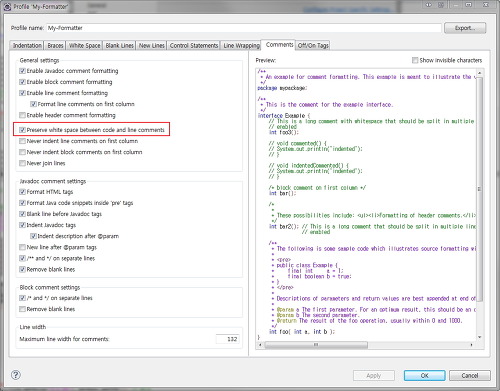The image size is (500, 391).
Task: Click the Export... button
Action: 465,28
